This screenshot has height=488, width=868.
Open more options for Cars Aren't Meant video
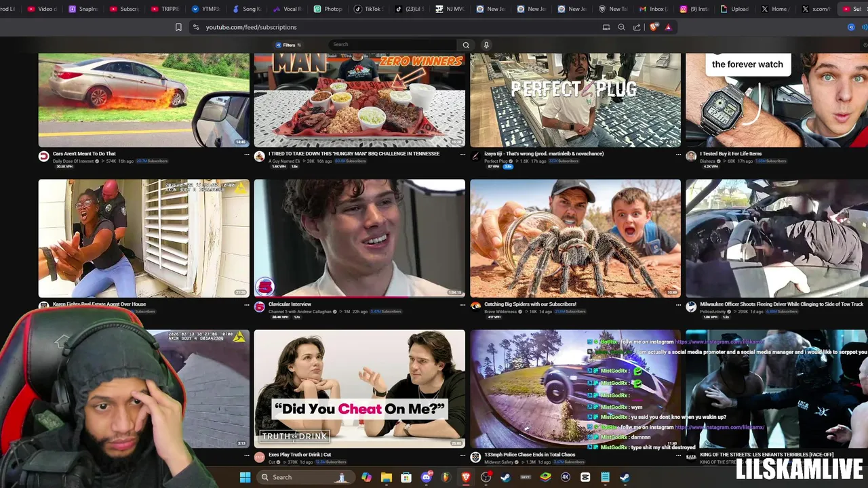click(246, 155)
